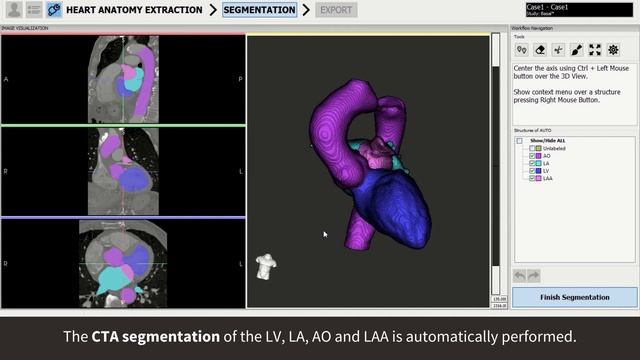Select the AO label in structures
The height and width of the screenshot is (360, 640).
click(547, 156)
